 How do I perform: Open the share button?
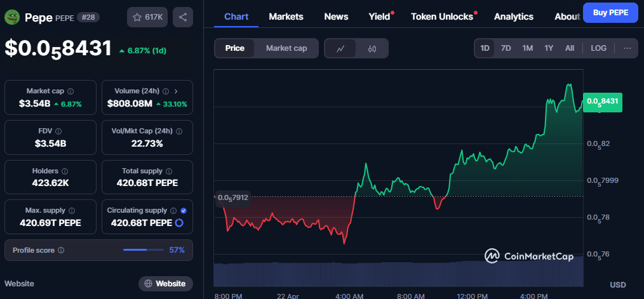point(183,17)
